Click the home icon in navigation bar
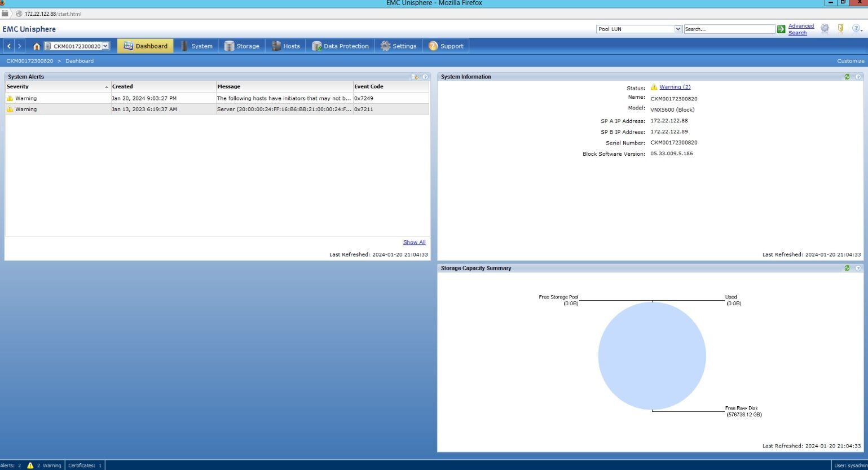Screen dimensions: 868x470 [x=36, y=46]
